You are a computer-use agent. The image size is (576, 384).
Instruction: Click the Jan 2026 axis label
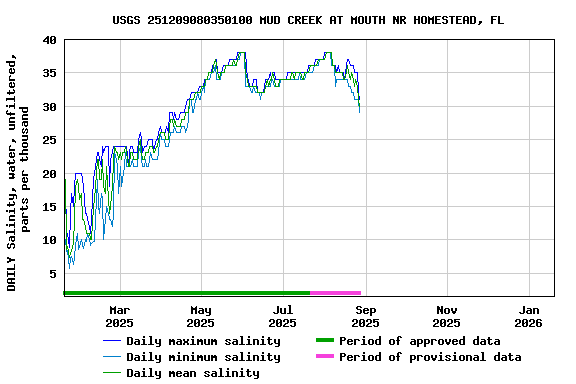pyautogui.click(x=529, y=317)
